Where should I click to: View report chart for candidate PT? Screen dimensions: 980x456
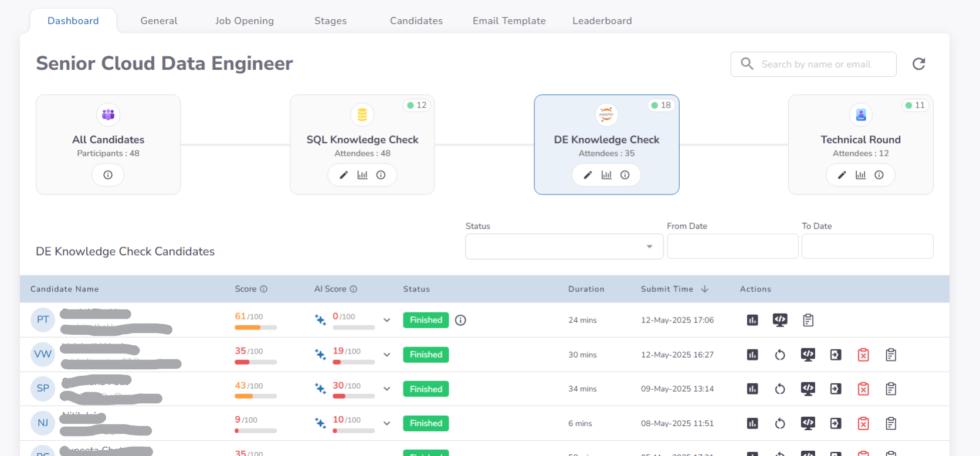752,320
